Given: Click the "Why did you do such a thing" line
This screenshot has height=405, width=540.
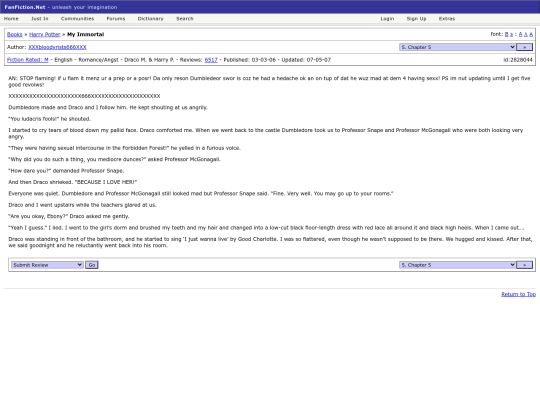Looking at the screenshot, I should [x=114, y=159].
